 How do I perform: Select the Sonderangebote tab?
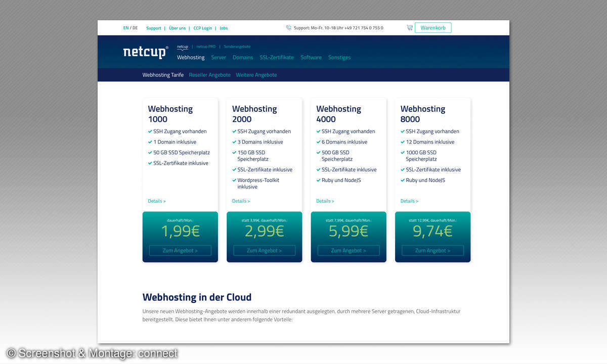237,47
